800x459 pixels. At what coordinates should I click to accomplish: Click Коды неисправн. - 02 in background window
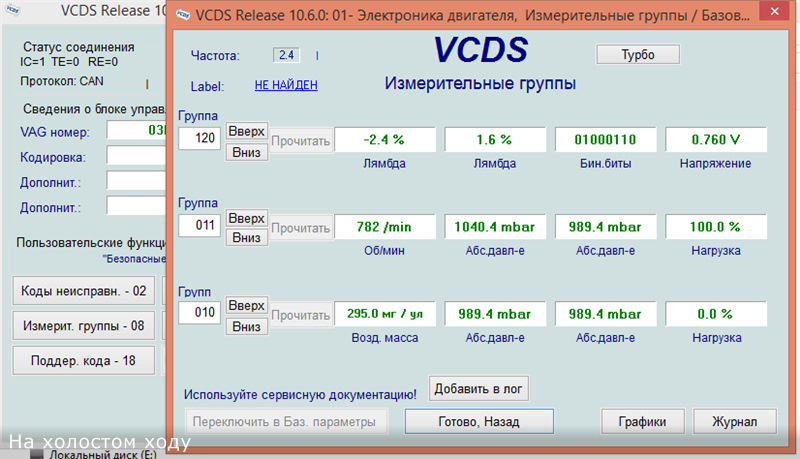click(84, 291)
